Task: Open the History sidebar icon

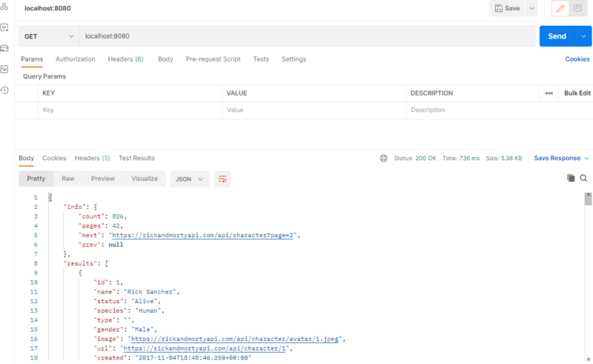Action: point(4,90)
